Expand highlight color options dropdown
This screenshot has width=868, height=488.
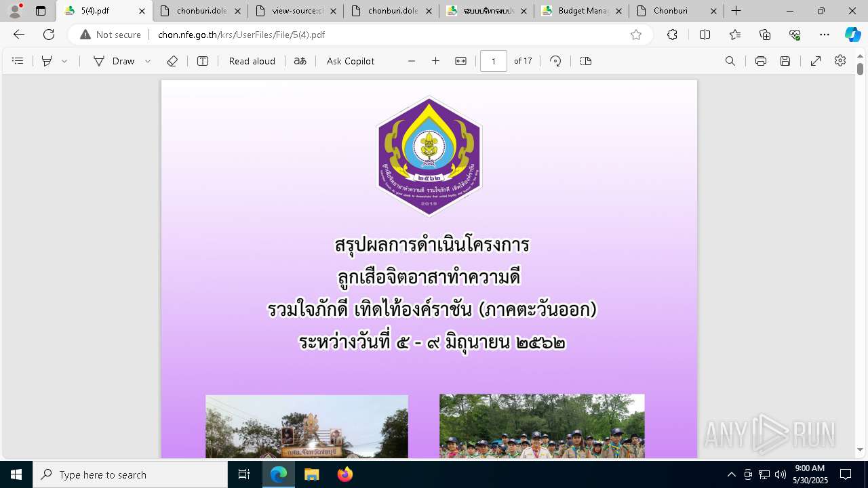(64, 61)
